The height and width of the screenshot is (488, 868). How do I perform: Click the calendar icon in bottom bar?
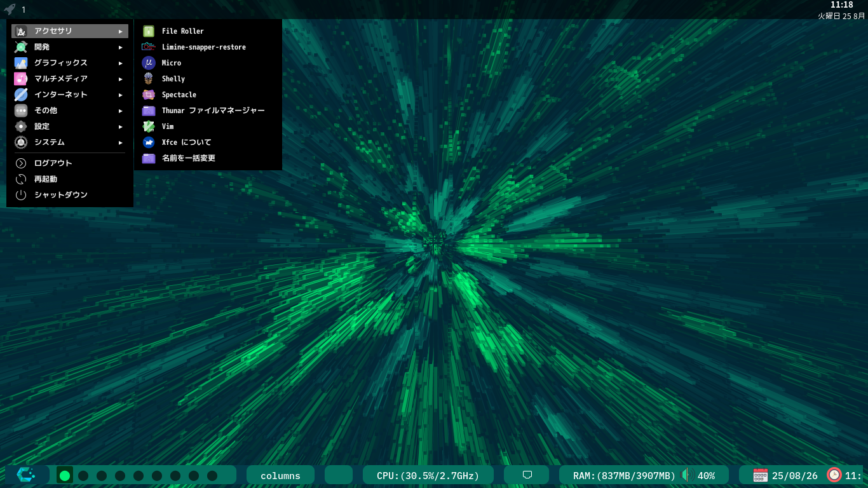760,475
